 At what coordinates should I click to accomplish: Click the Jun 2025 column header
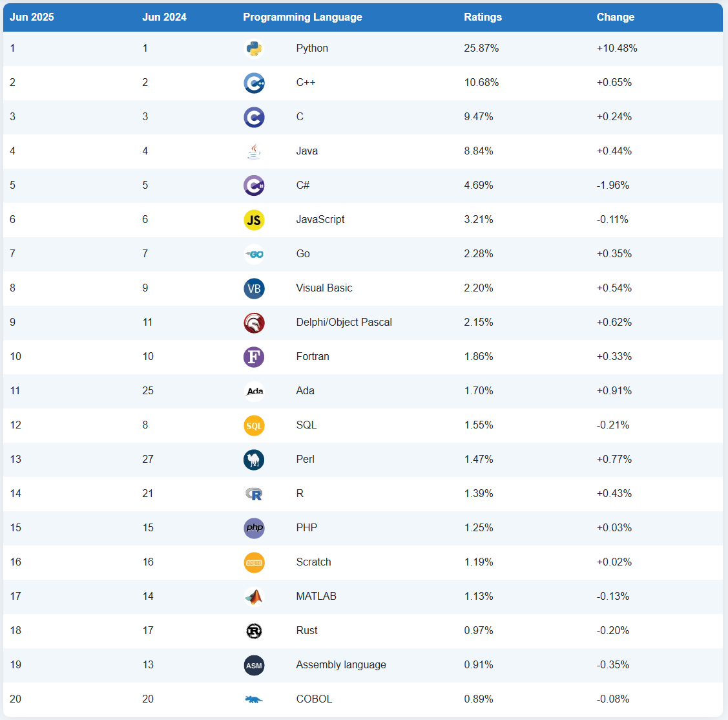pyautogui.click(x=32, y=17)
